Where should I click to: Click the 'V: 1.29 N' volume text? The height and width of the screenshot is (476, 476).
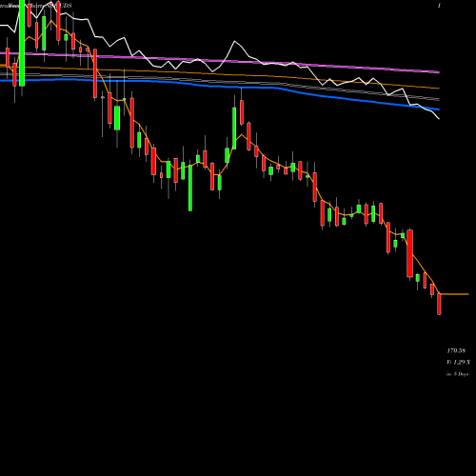pyautogui.click(x=459, y=362)
